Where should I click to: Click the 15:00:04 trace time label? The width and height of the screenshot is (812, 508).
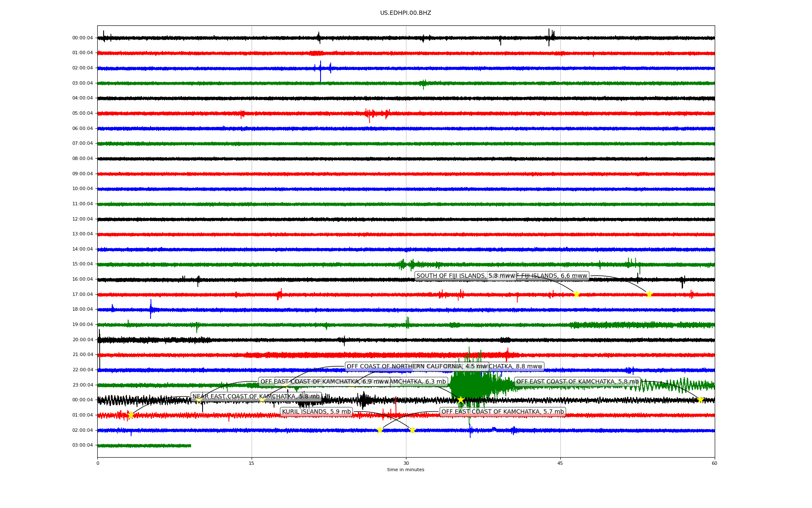tap(82, 264)
